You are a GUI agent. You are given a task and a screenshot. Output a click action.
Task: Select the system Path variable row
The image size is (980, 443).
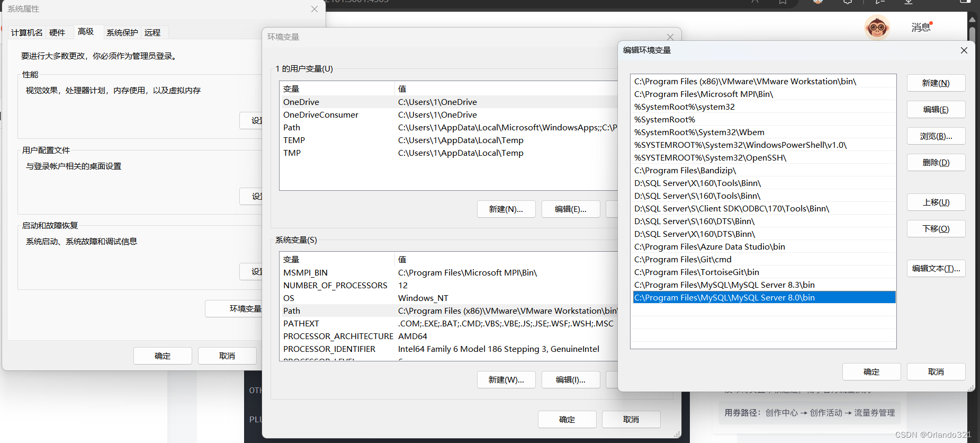pyautogui.click(x=449, y=311)
